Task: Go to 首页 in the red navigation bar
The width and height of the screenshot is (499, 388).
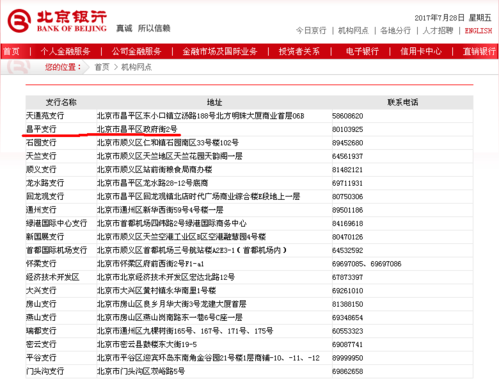Action: (11, 51)
